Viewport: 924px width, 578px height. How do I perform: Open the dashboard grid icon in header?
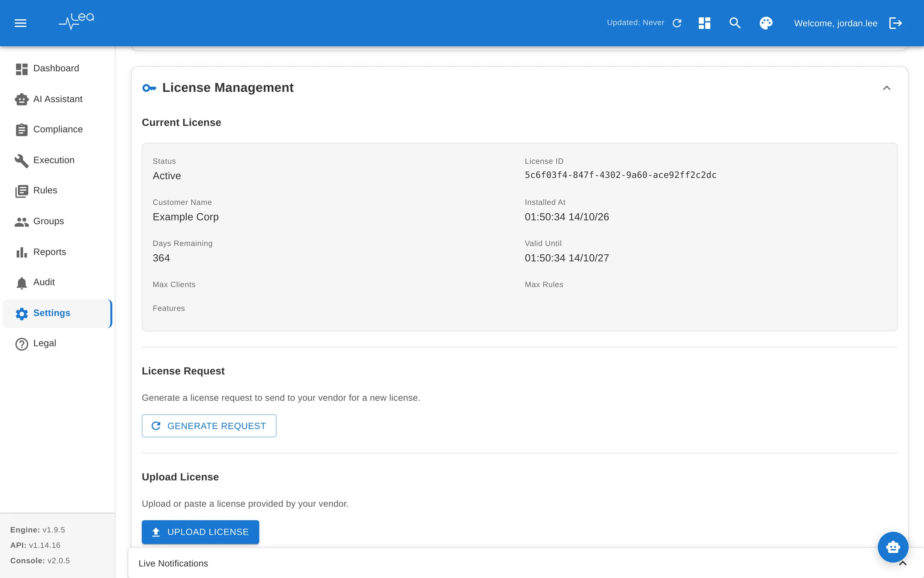[x=704, y=23]
